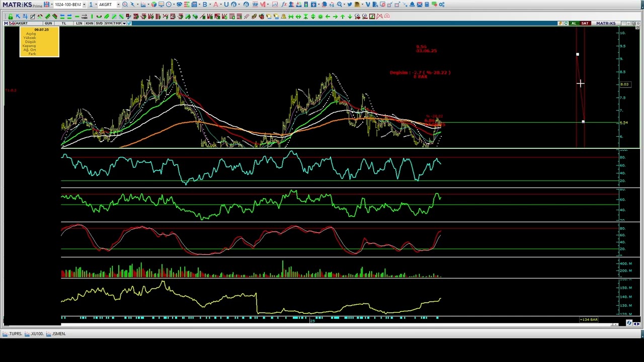Click the bold B icon in top toolbar
This screenshot has height=362, width=644.
click(x=205, y=5)
